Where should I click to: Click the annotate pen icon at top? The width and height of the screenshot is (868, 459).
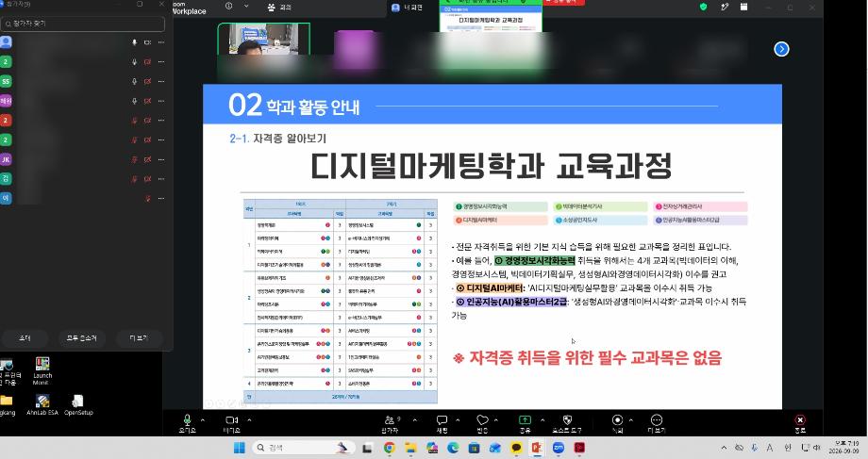[x=725, y=7]
